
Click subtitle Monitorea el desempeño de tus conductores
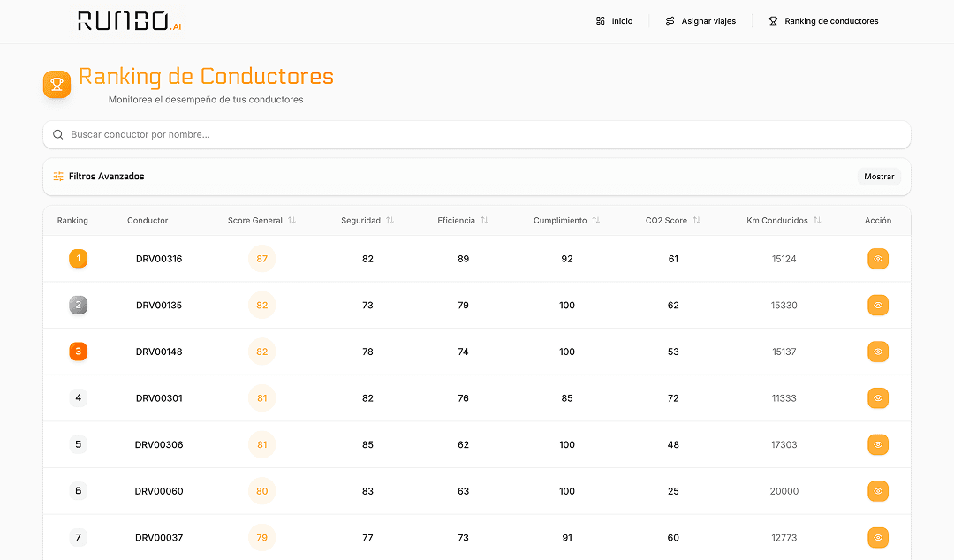[206, 99]
